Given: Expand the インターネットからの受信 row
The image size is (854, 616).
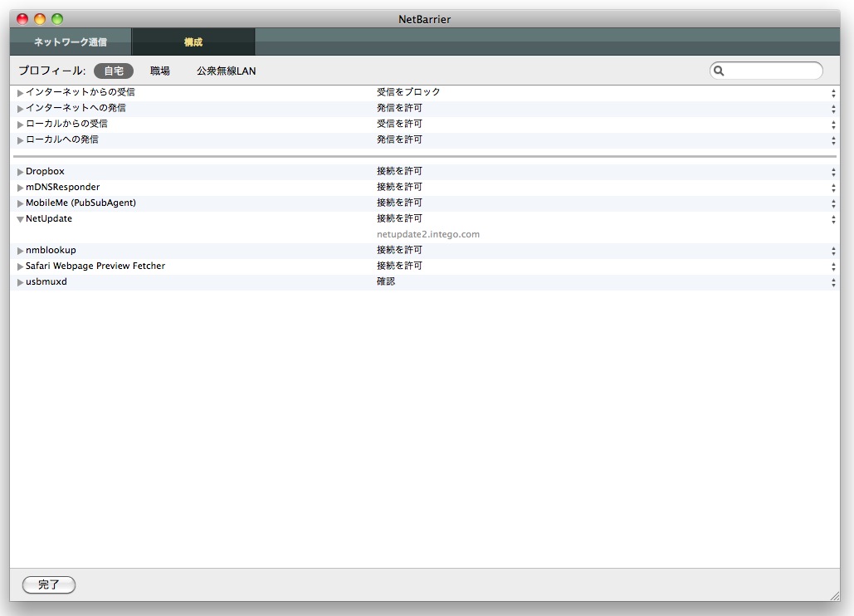Looking at the screenshot, I should tap(20, 93).
